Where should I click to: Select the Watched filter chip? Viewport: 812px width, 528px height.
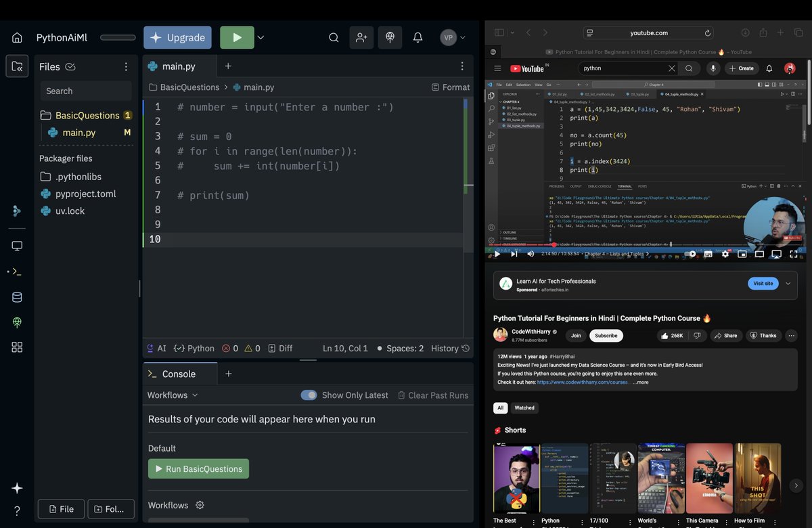pos(524,408)
